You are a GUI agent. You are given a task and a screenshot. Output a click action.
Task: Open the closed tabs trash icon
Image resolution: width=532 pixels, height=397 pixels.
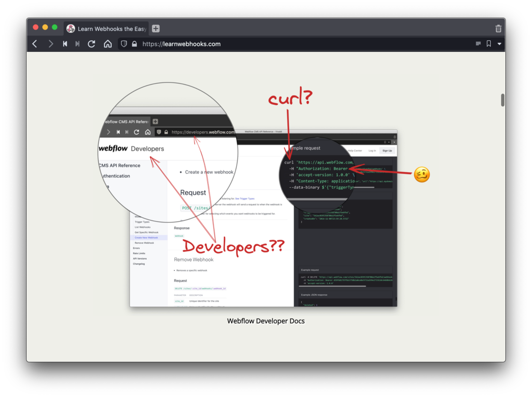pyautogui.click(x=498, y=29)
